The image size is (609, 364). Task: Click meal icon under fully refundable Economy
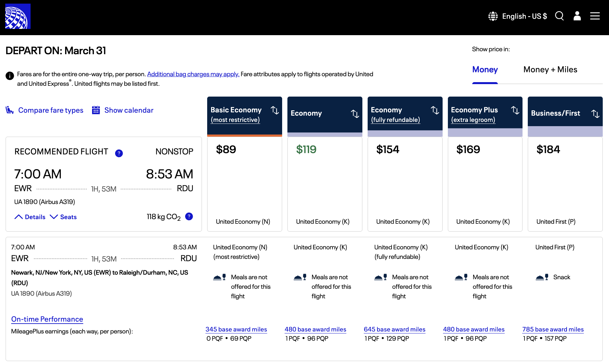pos(380,277)
